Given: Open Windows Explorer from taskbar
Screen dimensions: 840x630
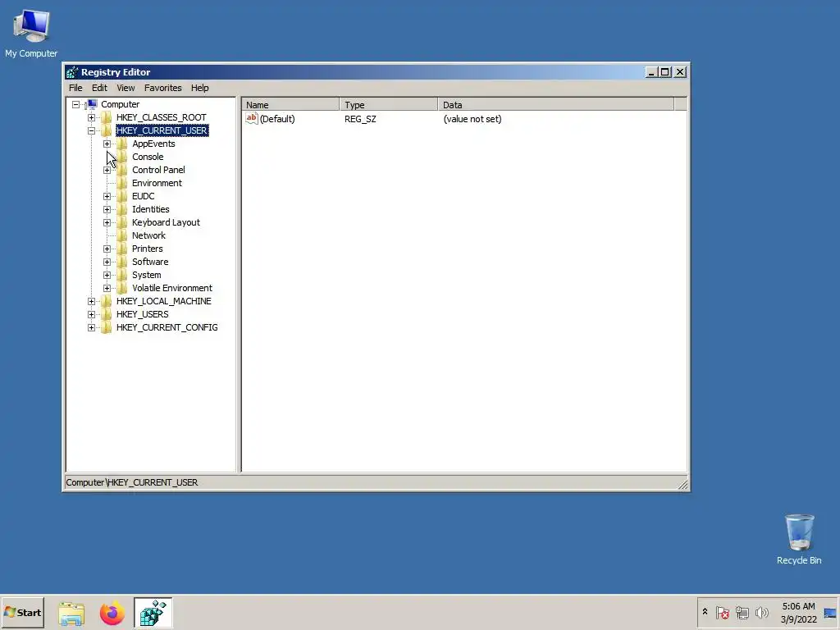Looking at the screenshot, I should pyautogui.click(x=71, y=614).
